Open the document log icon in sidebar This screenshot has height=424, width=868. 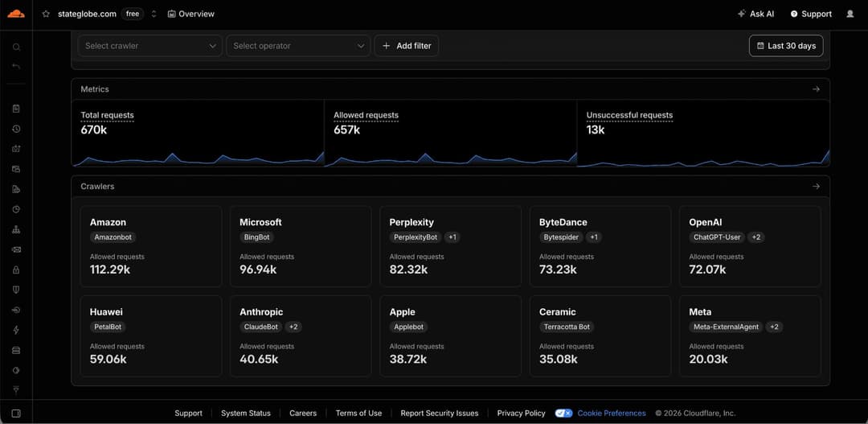16,189
